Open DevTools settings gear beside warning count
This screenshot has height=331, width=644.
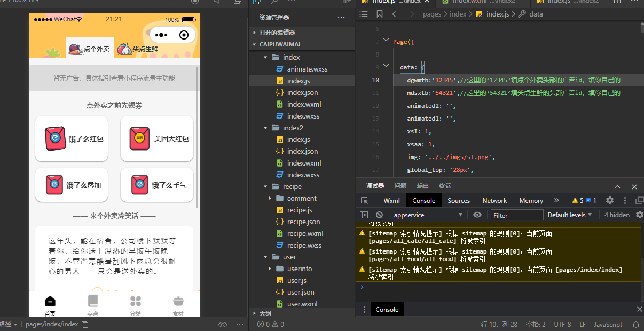(x=610, y=201)
